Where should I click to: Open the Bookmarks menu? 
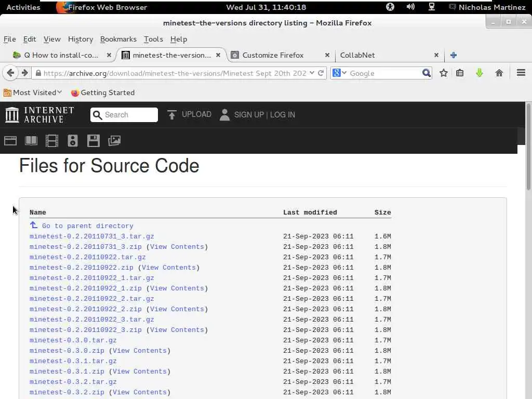coord(118,39)
